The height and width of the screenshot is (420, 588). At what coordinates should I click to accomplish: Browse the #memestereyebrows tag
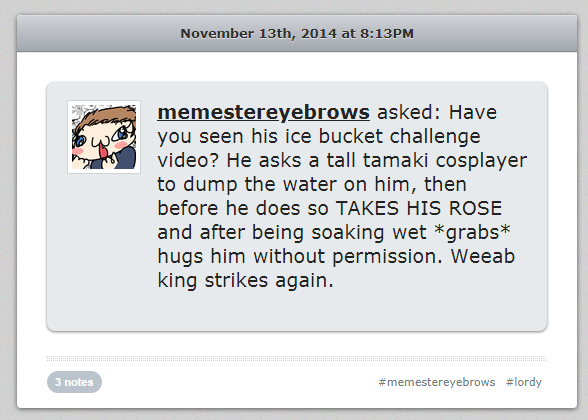pyautogui.click(x=436, y=382)
